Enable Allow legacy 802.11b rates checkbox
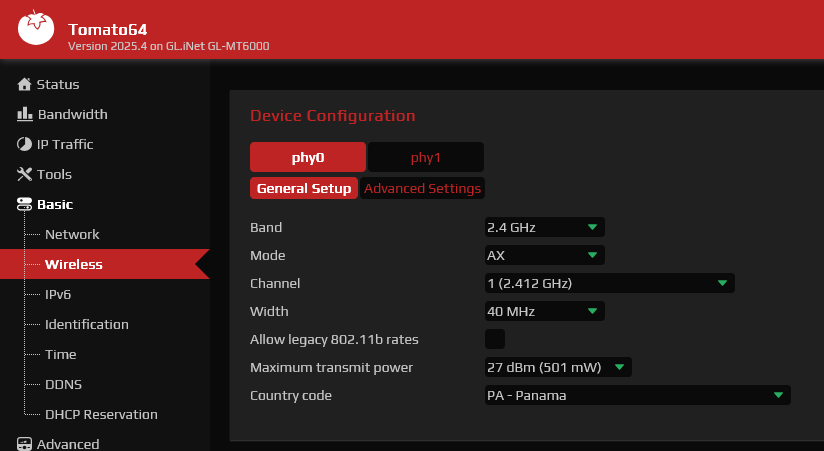The height and width of the screenshot is (451, 824). click(x=494, y=339)
